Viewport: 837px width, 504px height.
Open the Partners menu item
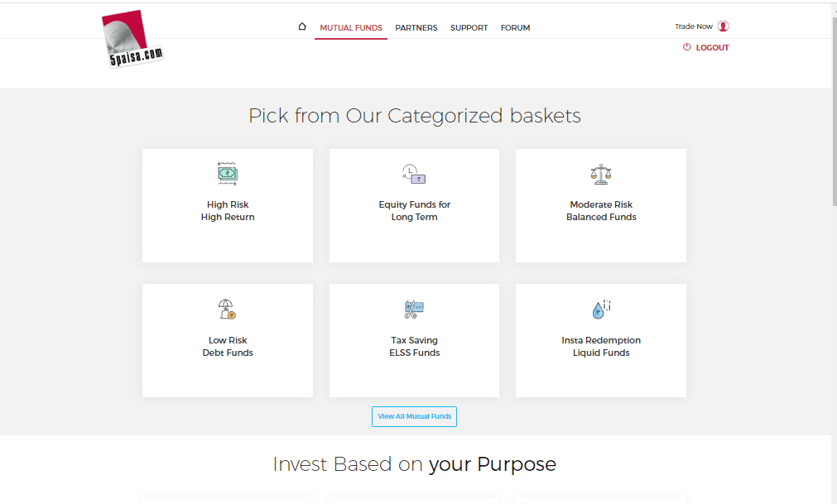click(x=416, y=28)
